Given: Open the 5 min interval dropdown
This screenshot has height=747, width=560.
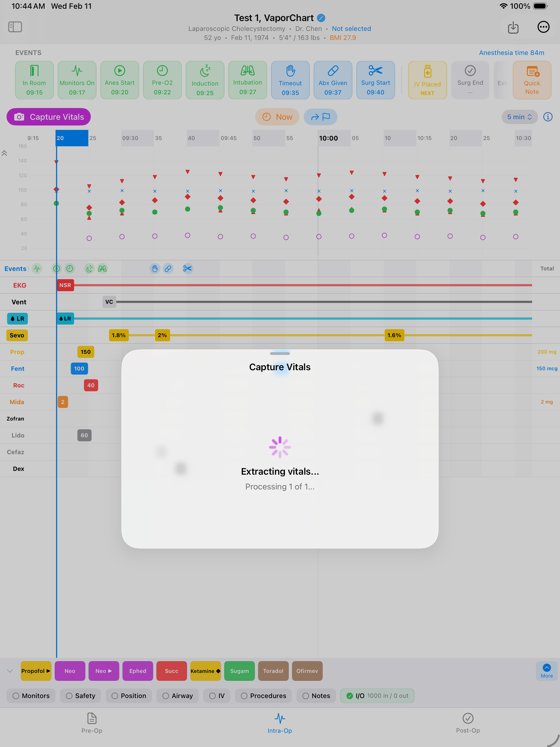Looking at the screenshot, I should [520, 116].
